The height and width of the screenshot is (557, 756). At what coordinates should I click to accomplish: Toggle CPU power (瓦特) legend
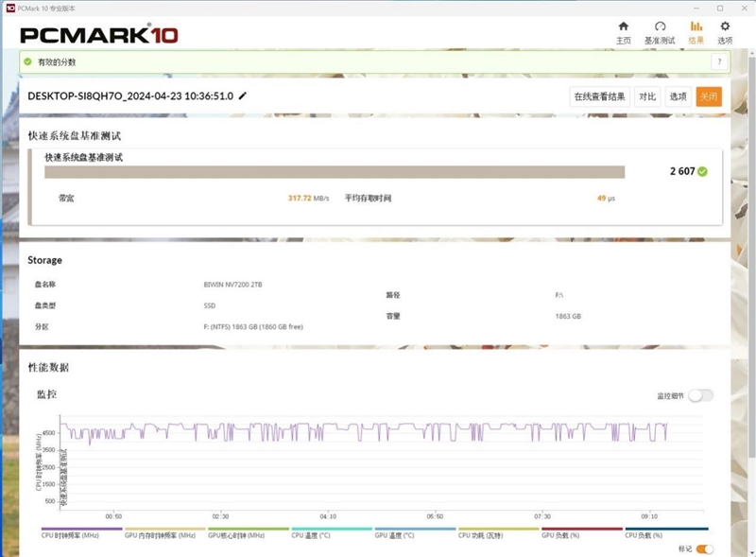point(499,532)
